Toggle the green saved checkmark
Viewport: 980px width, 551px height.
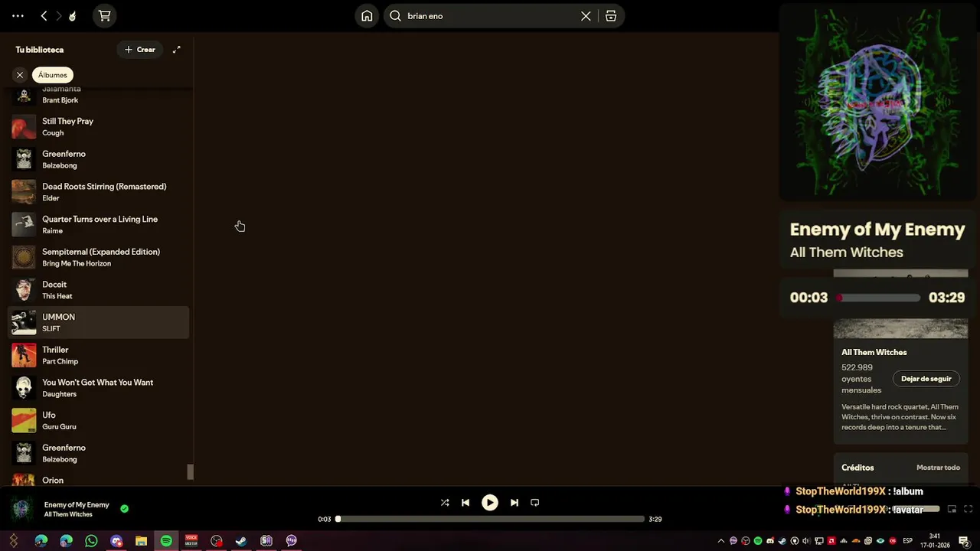[x=124, y=508]
